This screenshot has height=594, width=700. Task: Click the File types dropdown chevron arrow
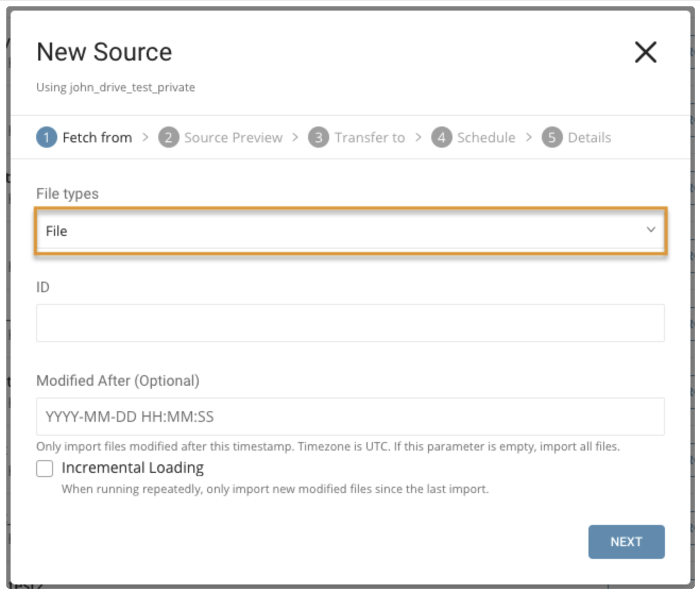[651, 230]
